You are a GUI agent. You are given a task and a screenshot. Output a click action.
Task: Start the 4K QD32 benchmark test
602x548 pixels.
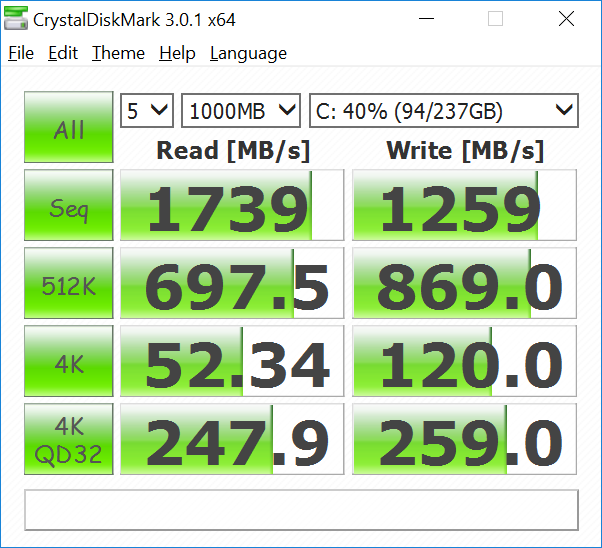[69, 439]
